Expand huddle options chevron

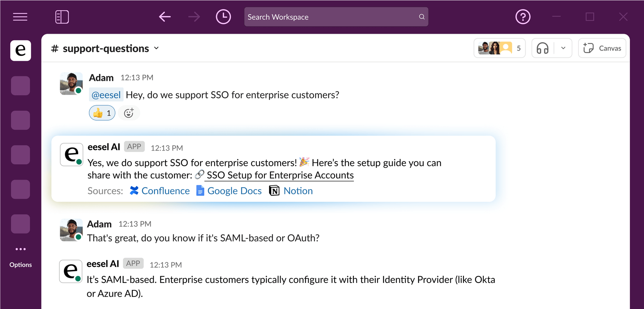[563, 48]
